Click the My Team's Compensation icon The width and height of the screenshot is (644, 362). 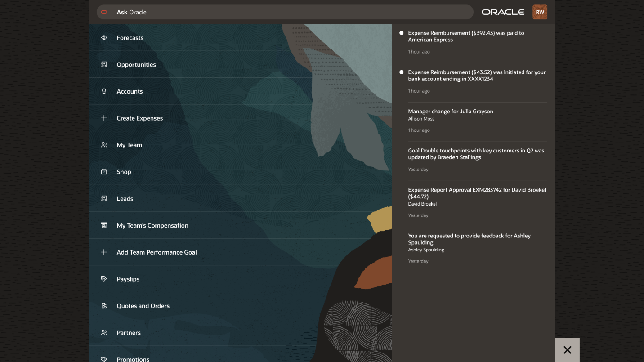(104, 225)
